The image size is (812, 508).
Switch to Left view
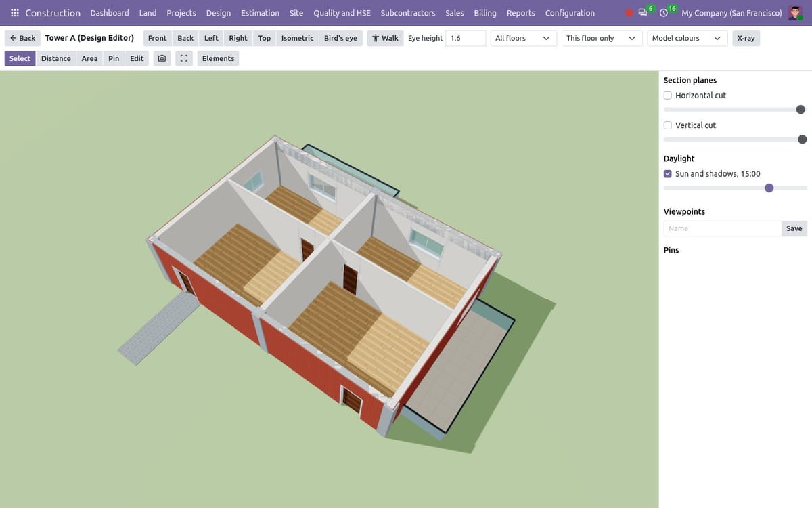pos(211,38)
